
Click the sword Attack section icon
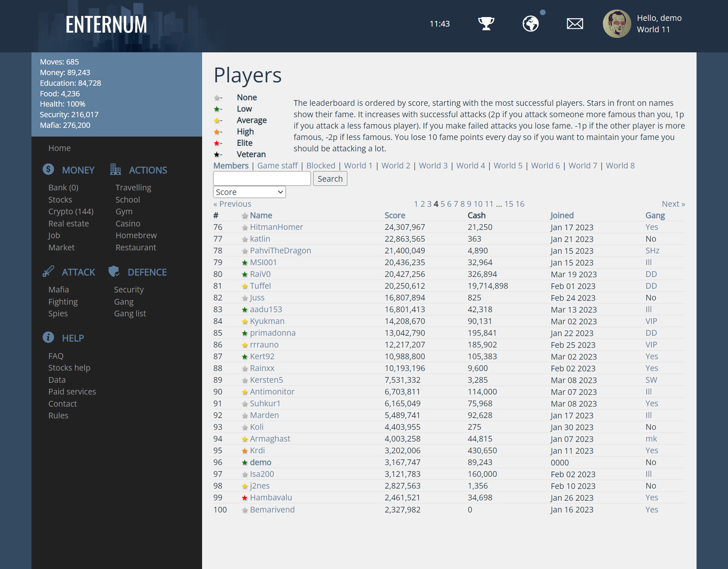tap(48, 272)
